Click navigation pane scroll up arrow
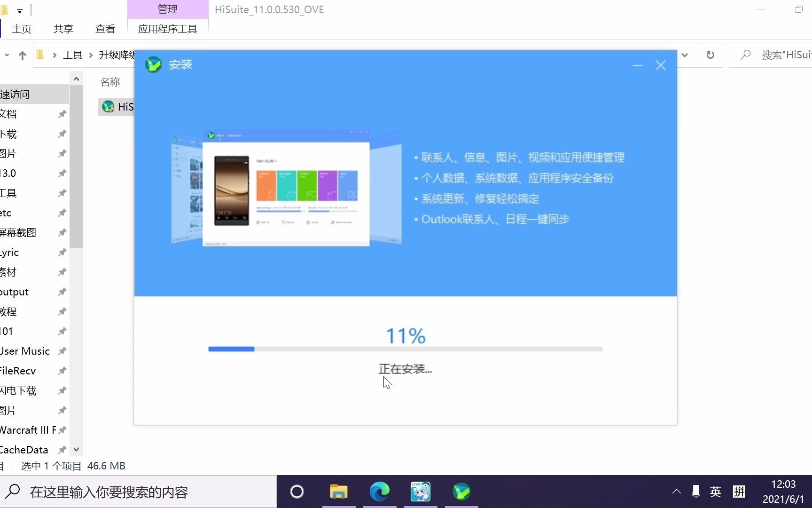The height and width of the screenshot is (508, 812). 76,79
